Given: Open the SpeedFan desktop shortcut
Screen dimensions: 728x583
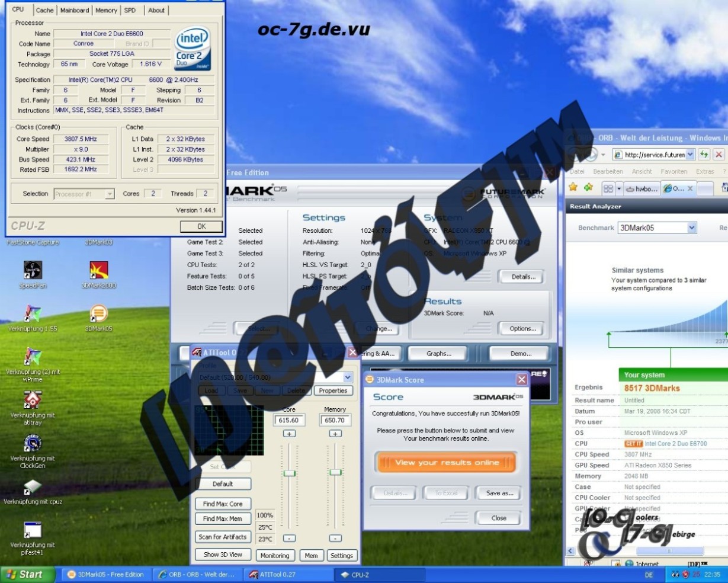Looking at the screenshot, I should 33,274.
